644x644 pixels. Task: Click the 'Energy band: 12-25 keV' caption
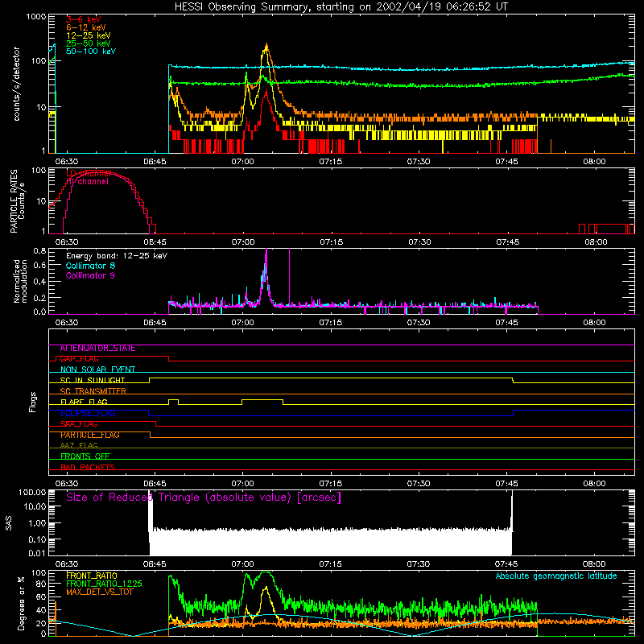point(117,256)
